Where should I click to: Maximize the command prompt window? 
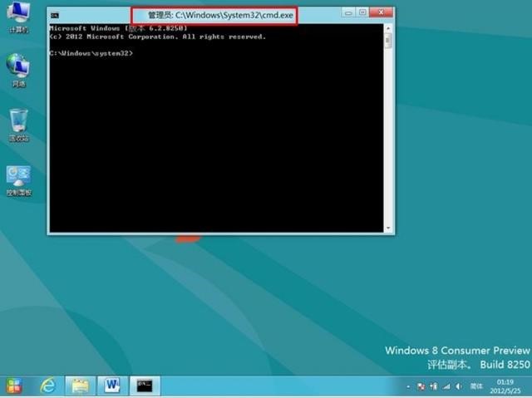[x=362, y=12]
